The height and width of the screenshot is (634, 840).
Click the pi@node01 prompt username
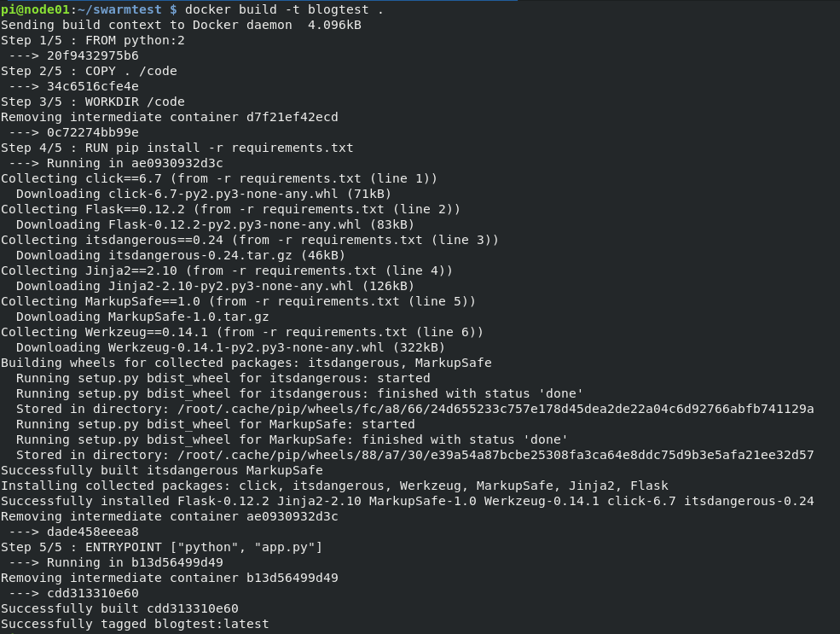[x=35, y=9]
